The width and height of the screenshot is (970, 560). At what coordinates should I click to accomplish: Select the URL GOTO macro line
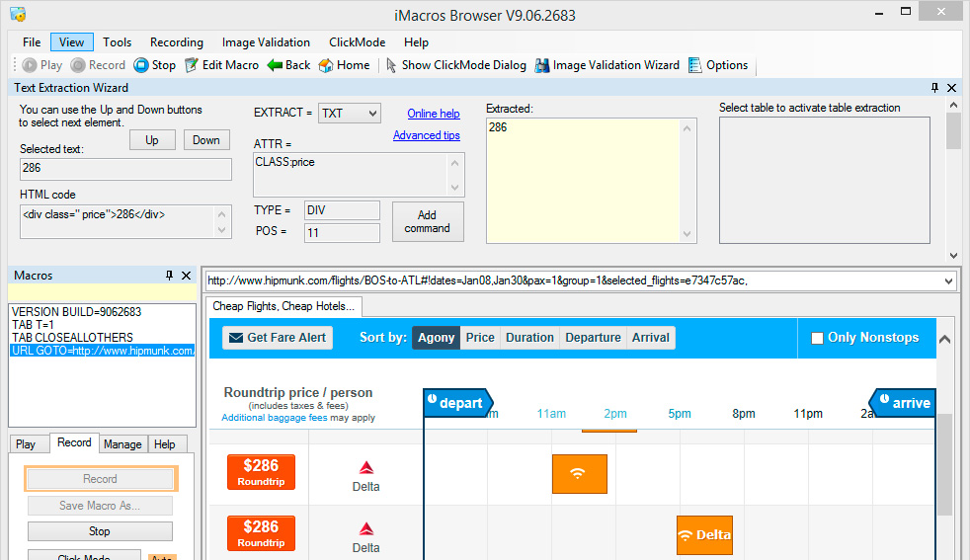[x=102, y=351]
